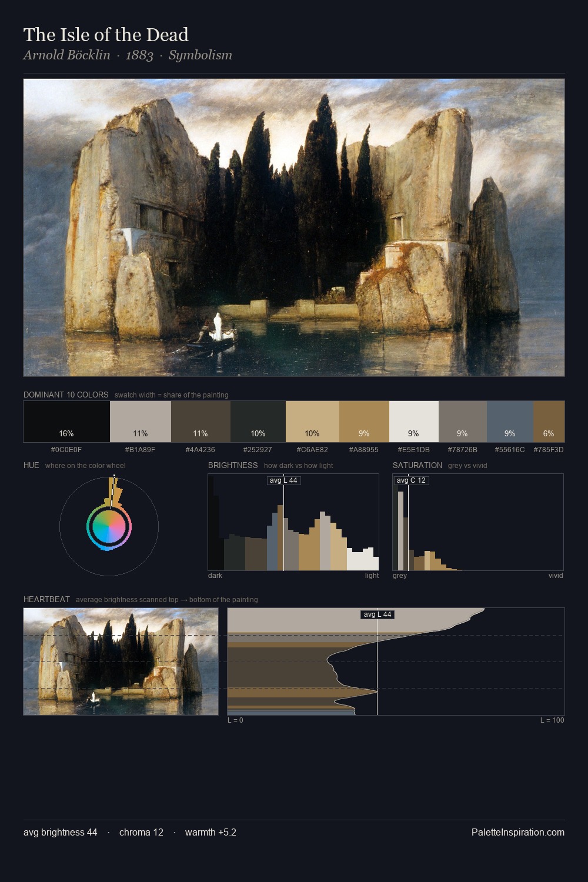Click the 'where on the color wheel' caption
Viewport: 588px width, 882px height.
[85, 466]
